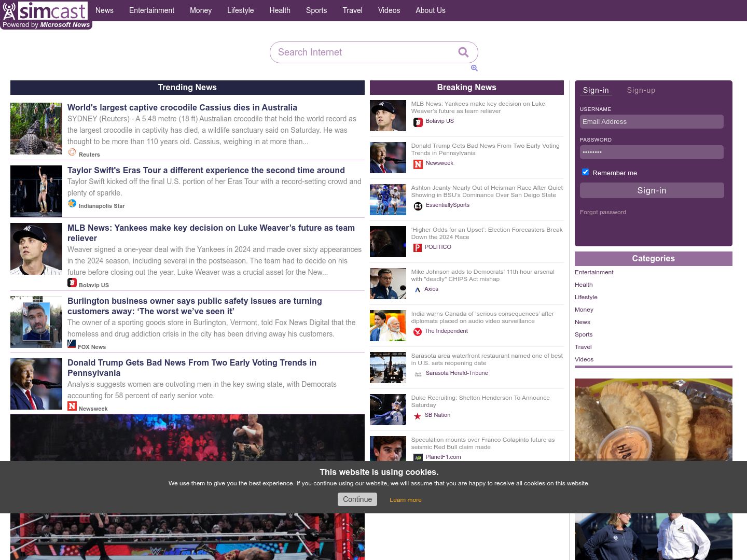The height and width of the screenshot is (560, 747).
Task: Open the Travel menu
Action: (x=353, y=10)
